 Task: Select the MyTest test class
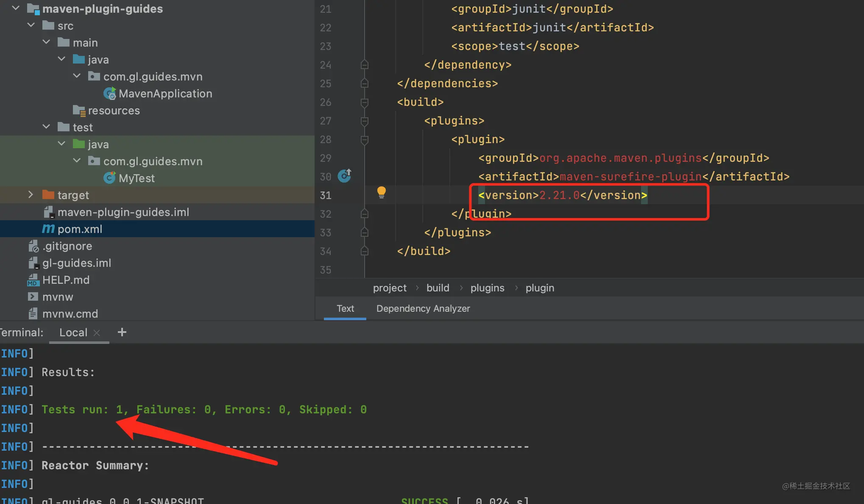pyautogui.click(x=136, y=178)
